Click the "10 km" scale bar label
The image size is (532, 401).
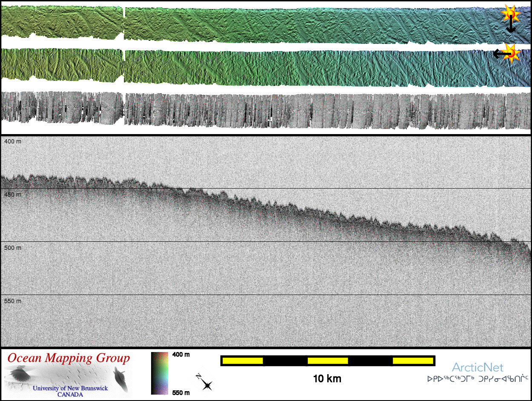click(x=327, y=379)
